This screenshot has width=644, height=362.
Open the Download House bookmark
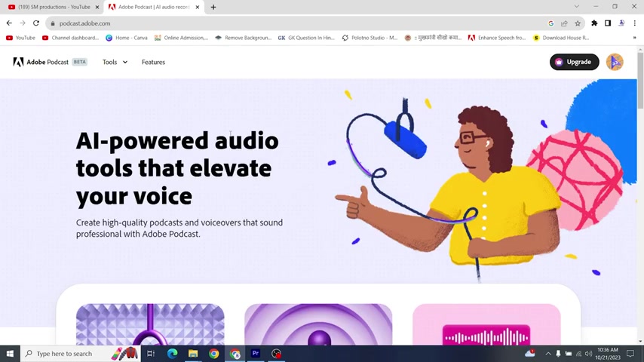pos(561,38)
